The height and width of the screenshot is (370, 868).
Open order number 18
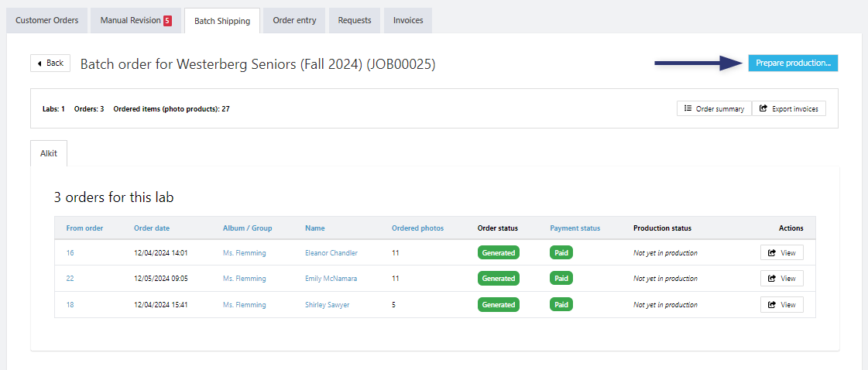click(70, 305)
